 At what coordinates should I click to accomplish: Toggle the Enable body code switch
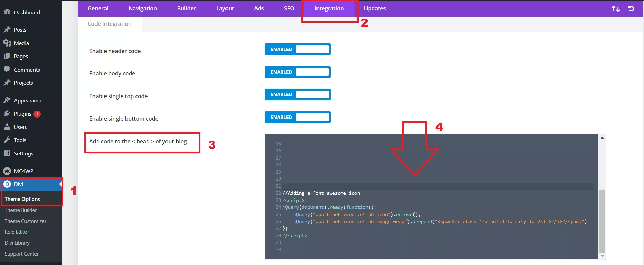pyautogui.click(x=298, y=72)
